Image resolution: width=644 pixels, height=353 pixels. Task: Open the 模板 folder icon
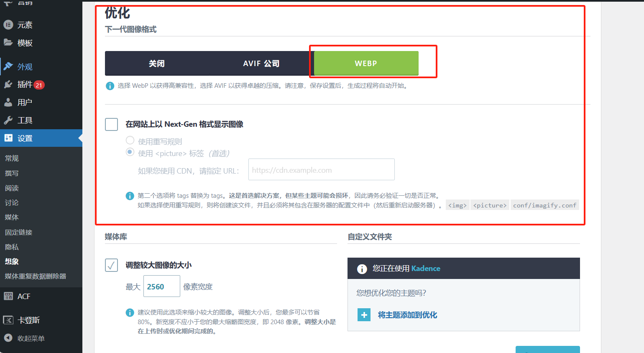pyautogui.click(x=9, y=42)
